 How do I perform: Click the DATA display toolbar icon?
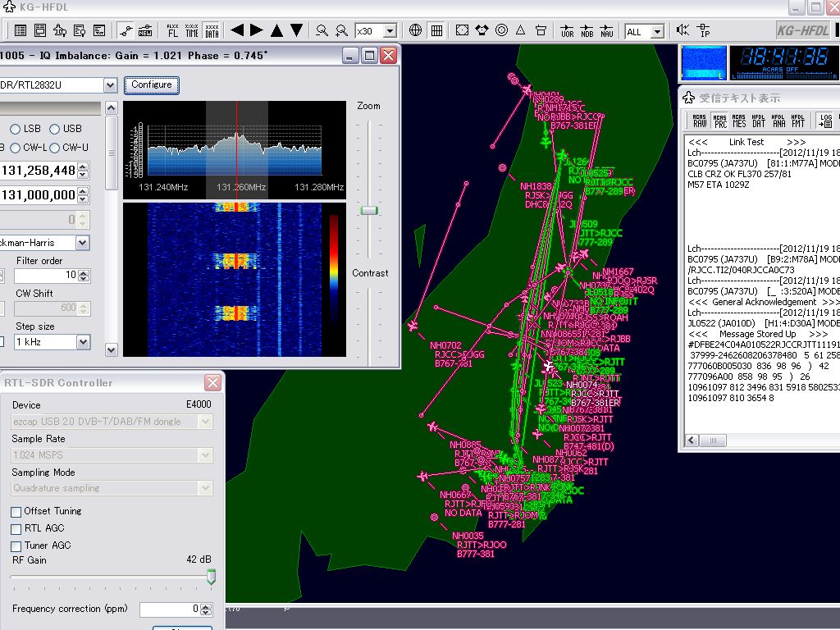[x=212, y=31]
